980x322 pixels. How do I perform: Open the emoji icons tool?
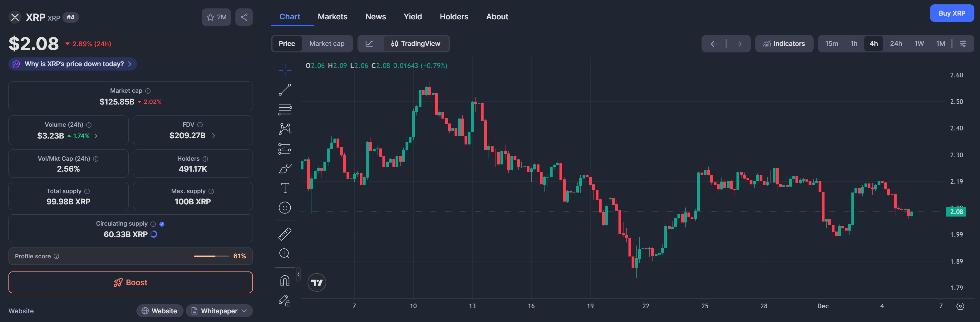pyautogui.click(x=284, y=207)
